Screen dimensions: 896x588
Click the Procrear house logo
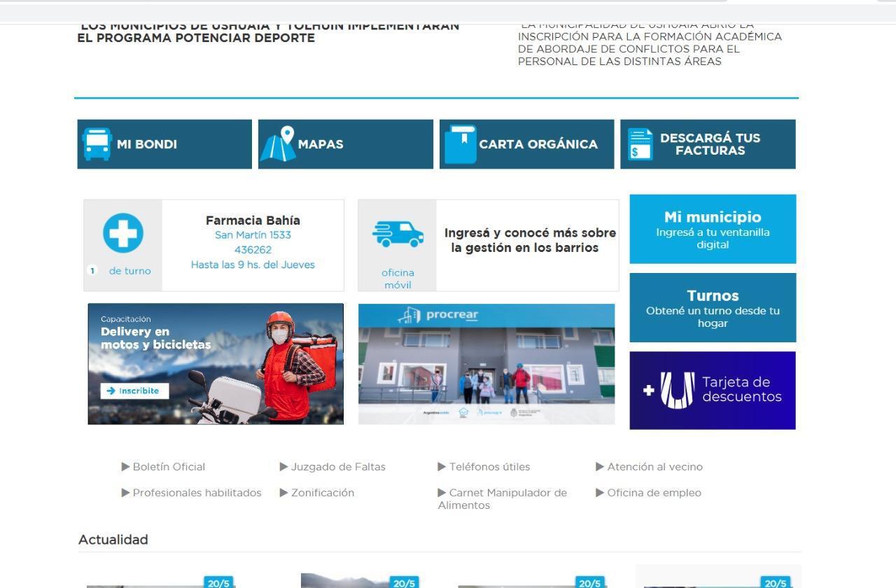tap(410, 316)
